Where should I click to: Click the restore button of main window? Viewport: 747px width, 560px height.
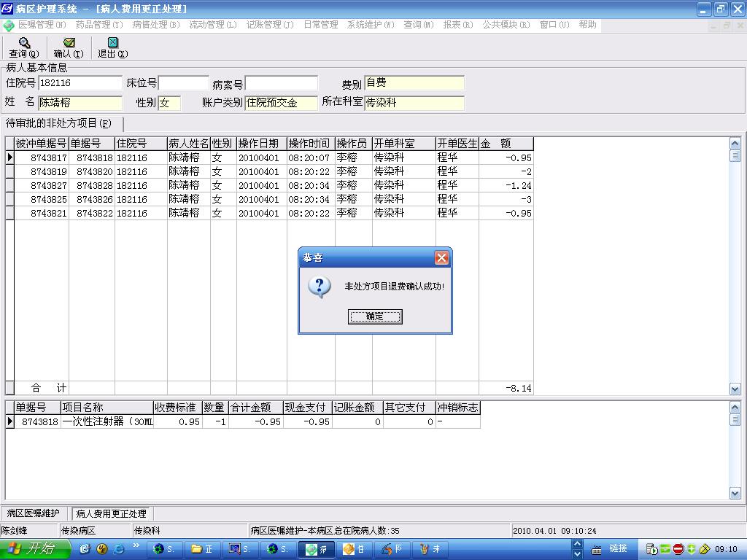click(720, 9)
